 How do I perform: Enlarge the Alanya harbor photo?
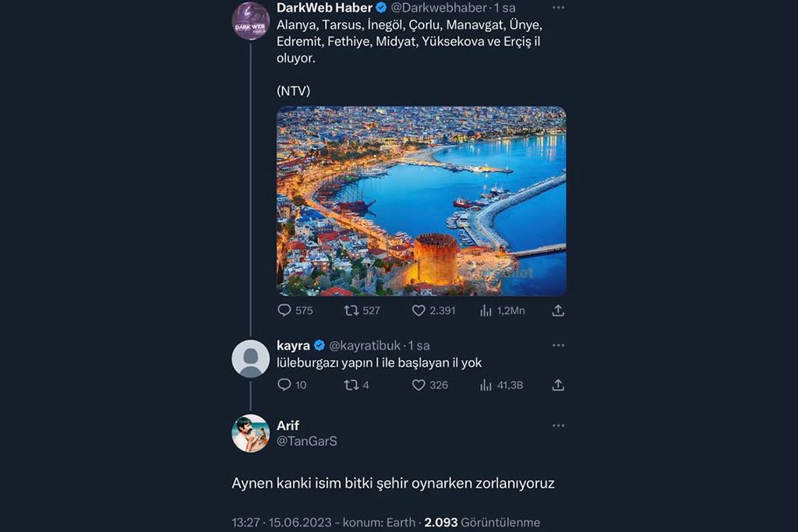pyautogui.click(x=421, y=201)
